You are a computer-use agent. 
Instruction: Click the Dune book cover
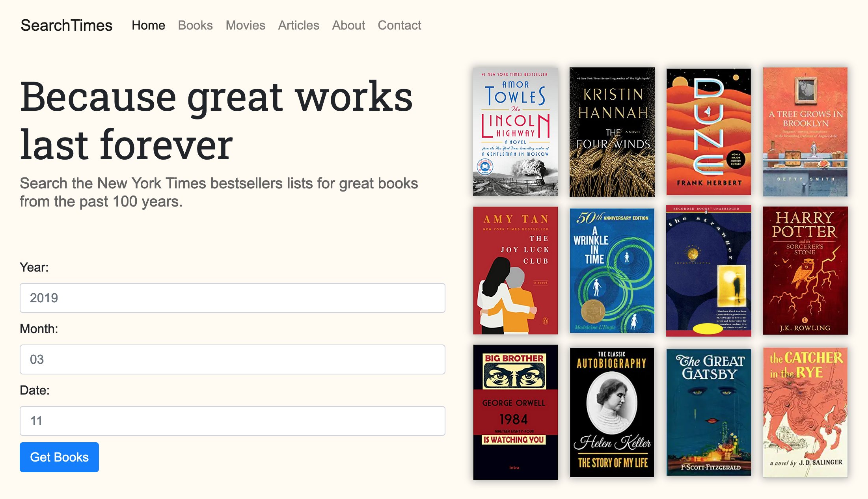point(709,132)
